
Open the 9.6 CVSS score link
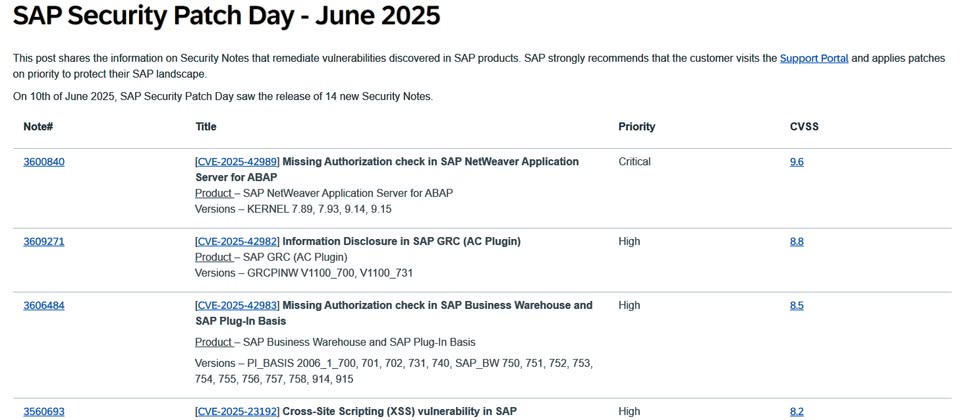[797, 162]
